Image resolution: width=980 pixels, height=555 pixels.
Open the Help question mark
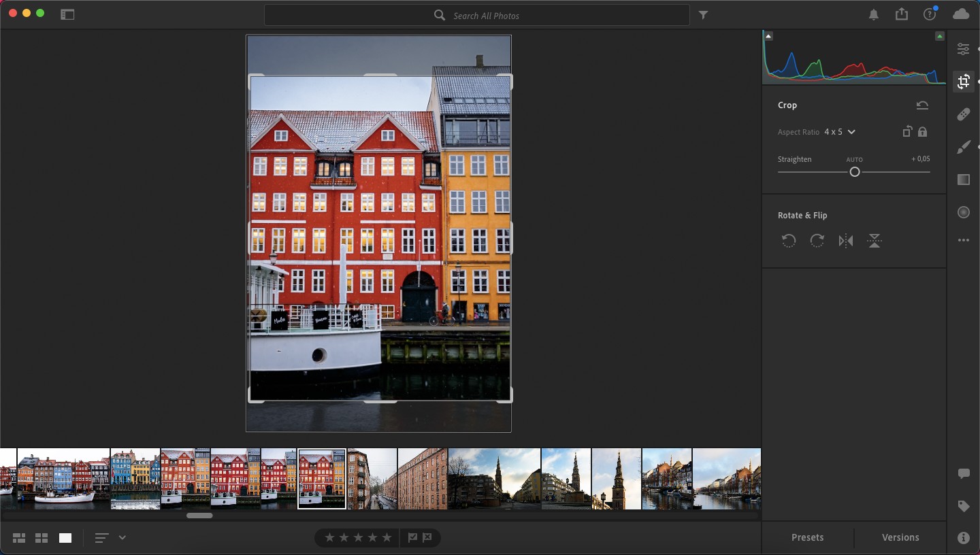click(930, 14)
